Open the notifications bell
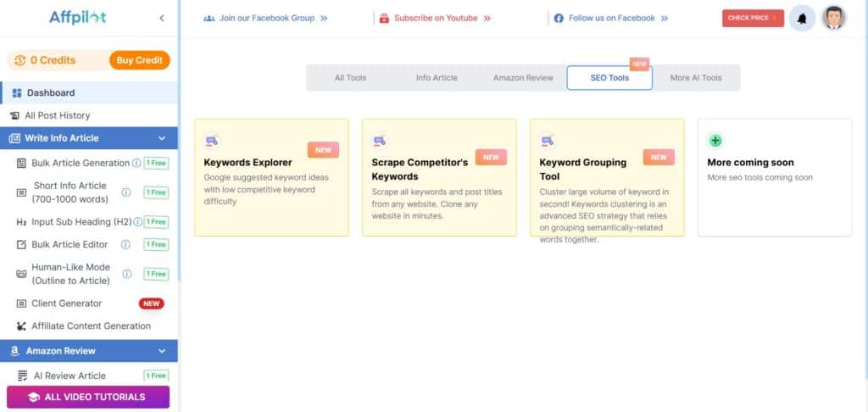This screenshot has height=412, width=868. coord(802,19)
